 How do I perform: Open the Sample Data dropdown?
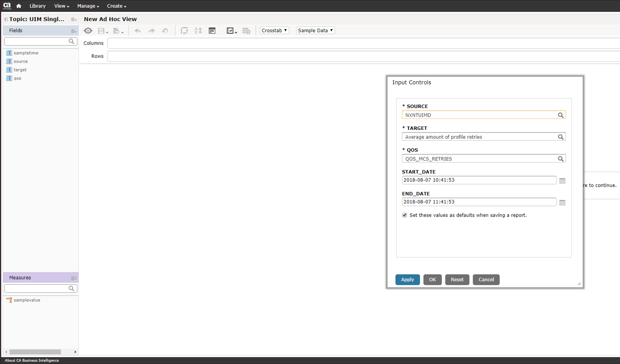pyautogui.click(x=315, y=30)
